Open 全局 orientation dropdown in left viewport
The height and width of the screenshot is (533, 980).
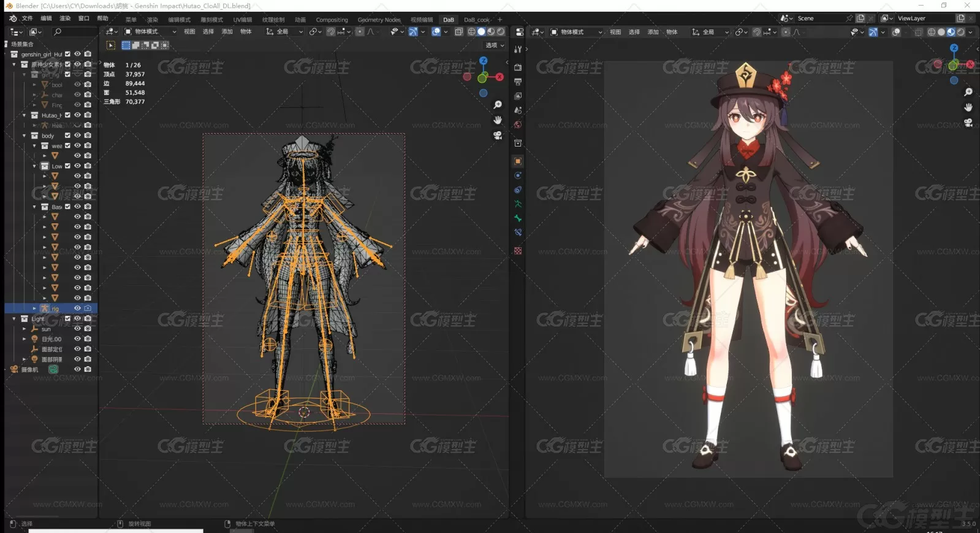coord(285,32)
